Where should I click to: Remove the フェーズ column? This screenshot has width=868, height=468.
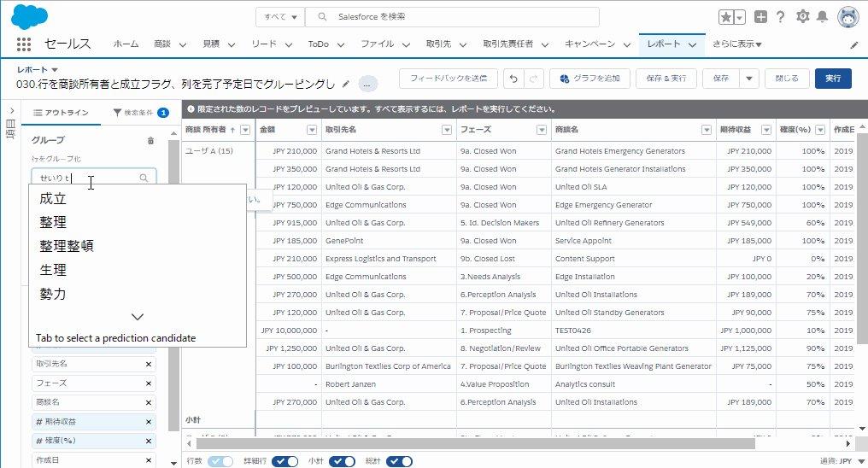[149, 383]
